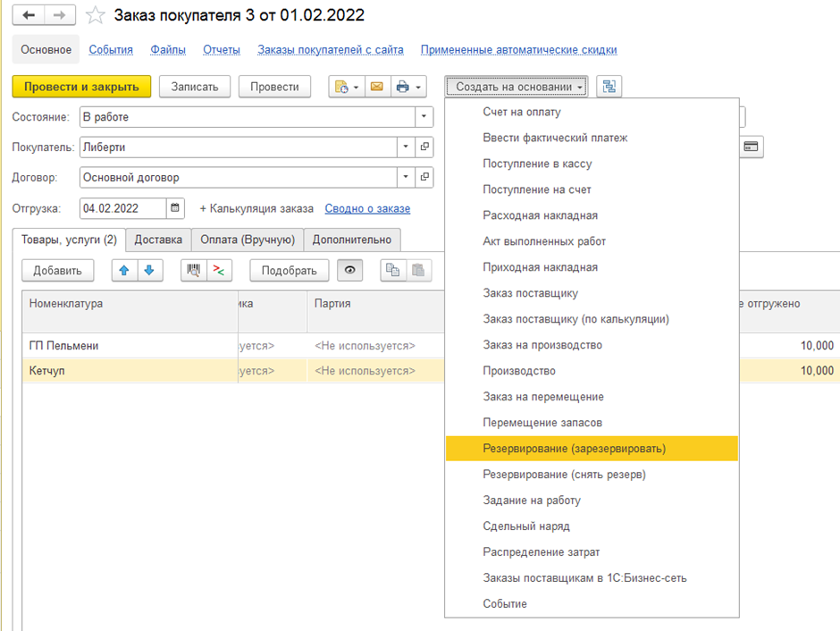The image size is (840, 631).
Task: Click the payment card icon at right
Action: click(751, 147)
